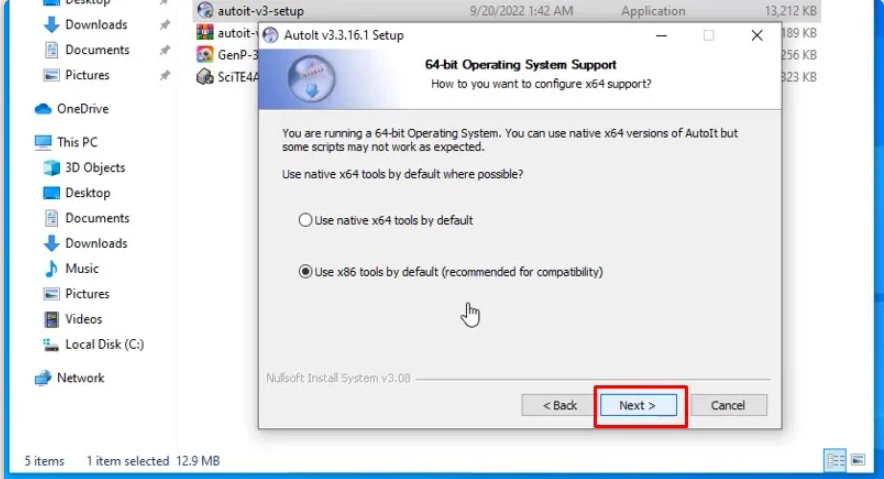
Task: Click the This PC computer icon
Action: click(43, 142)
